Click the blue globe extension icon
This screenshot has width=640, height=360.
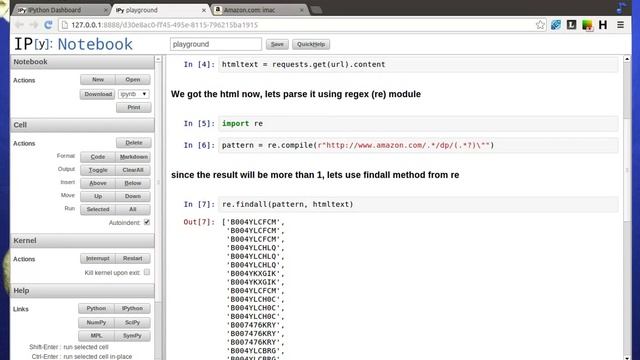click(x=556, y=25)
